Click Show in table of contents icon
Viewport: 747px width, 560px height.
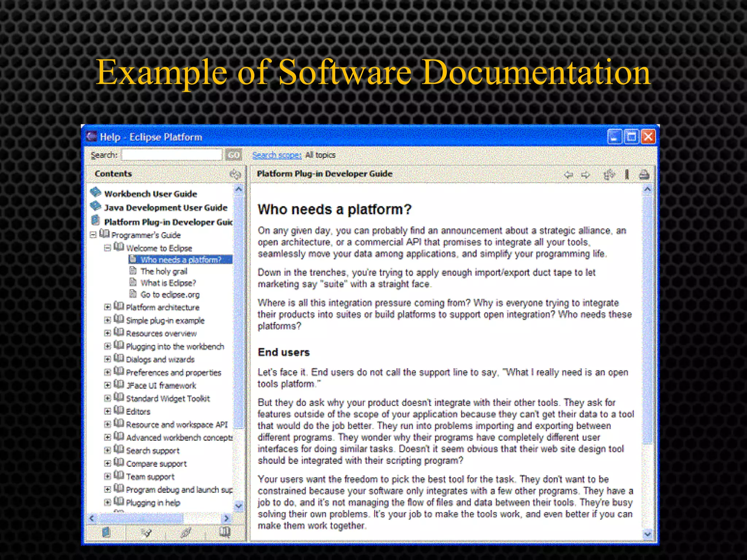609,175
